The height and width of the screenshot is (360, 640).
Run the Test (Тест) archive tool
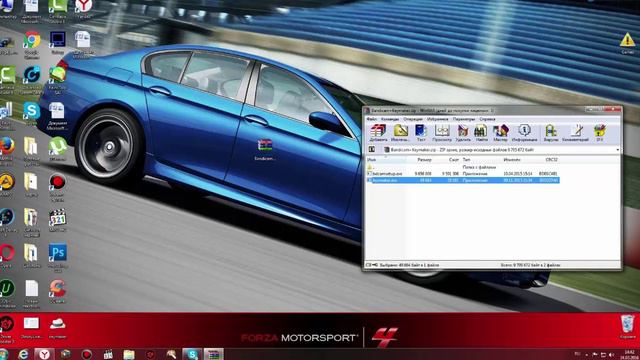(421, 133)
